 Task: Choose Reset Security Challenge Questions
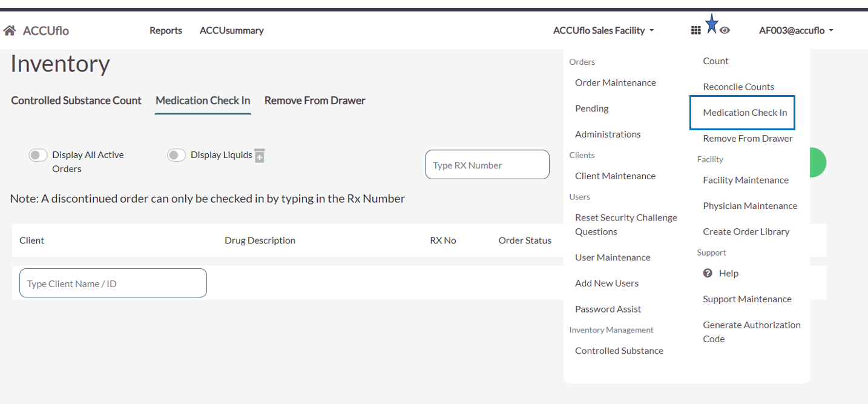tap(626, 225)
